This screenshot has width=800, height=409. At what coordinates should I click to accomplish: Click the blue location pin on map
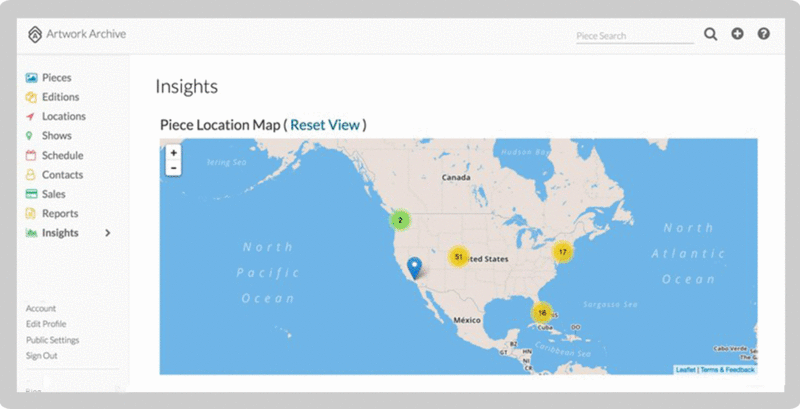coord(415,267)
